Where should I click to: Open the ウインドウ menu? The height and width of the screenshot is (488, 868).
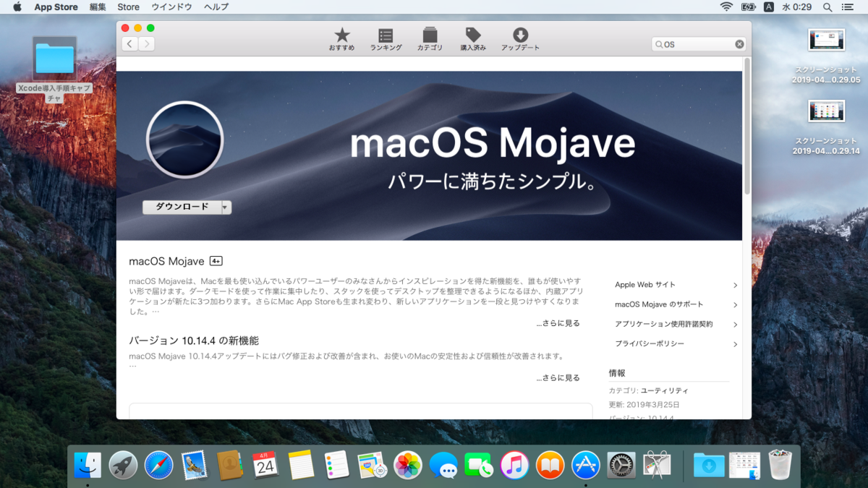[x=171, y=7]
